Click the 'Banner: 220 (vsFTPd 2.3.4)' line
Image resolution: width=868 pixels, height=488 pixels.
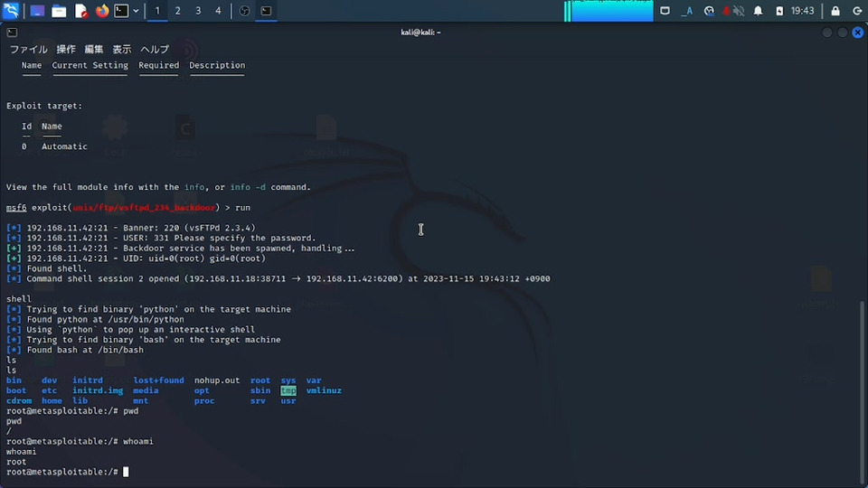point(130,228)
